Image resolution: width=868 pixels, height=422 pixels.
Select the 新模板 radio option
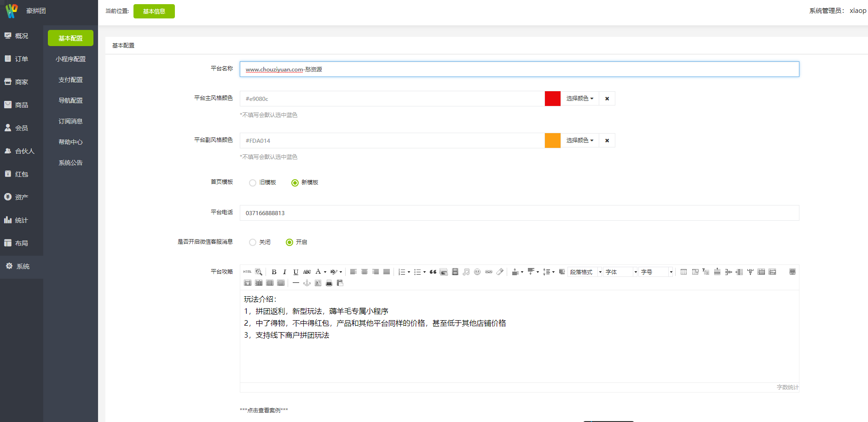click(x=295, y=183)
